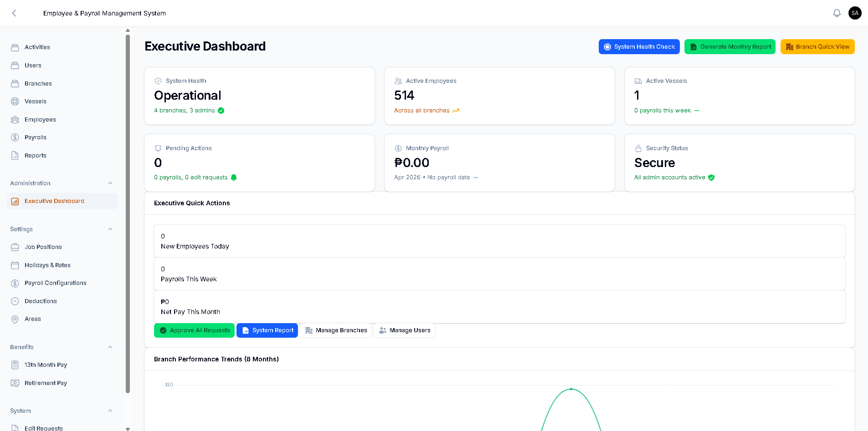Click the Activities sidebar icon
This screenshot has width=868, height=431.
pyautogui.click(x=15, y=47)
